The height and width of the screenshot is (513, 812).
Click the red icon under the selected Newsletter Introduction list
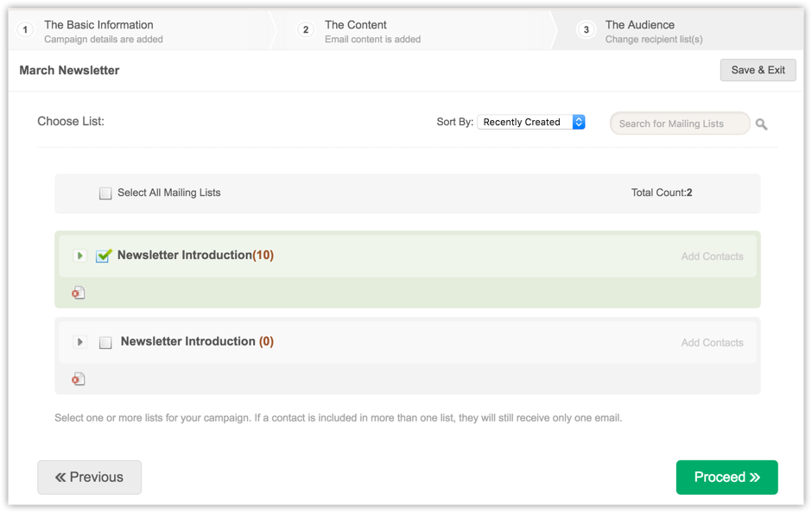pyautogui.click(x=79, y=293)
